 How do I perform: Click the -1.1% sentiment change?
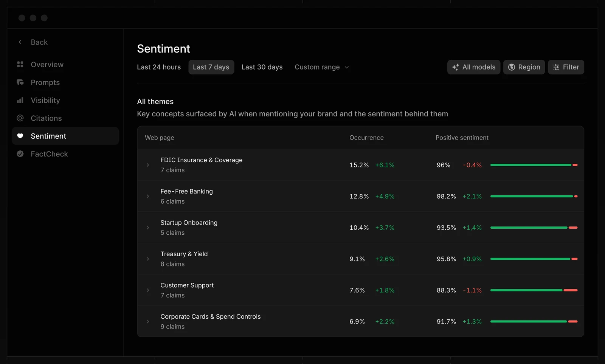pyautogui.click(x=472, y=290)
